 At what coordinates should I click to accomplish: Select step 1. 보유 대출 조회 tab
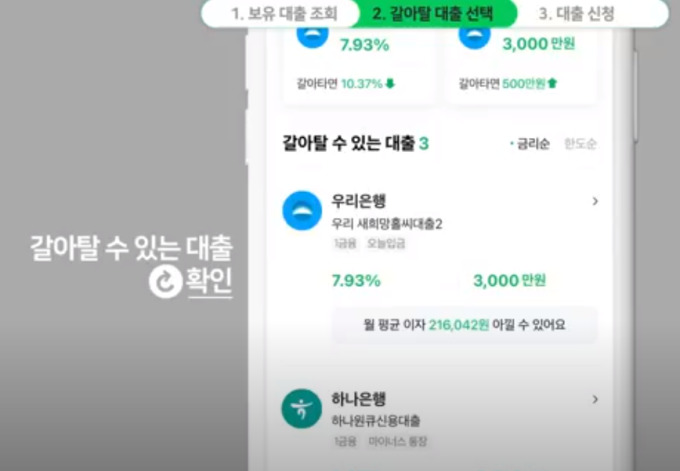(284, 14)
